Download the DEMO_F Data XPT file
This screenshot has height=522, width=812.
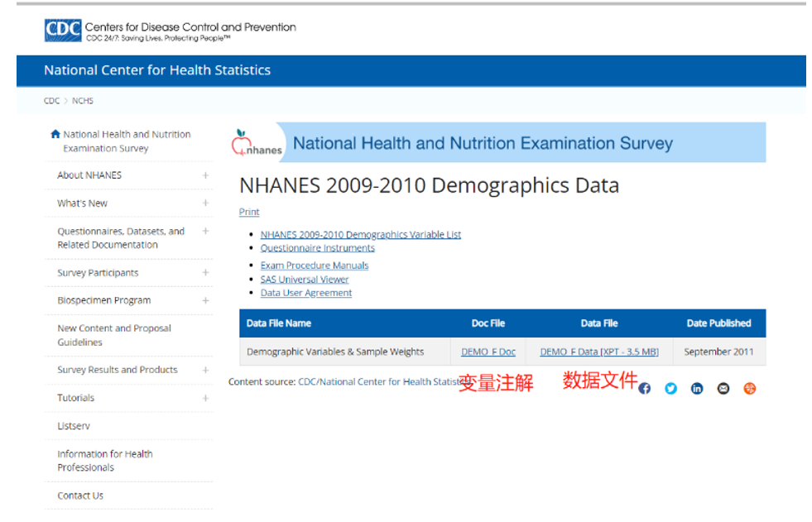click(x=598, y=351)
